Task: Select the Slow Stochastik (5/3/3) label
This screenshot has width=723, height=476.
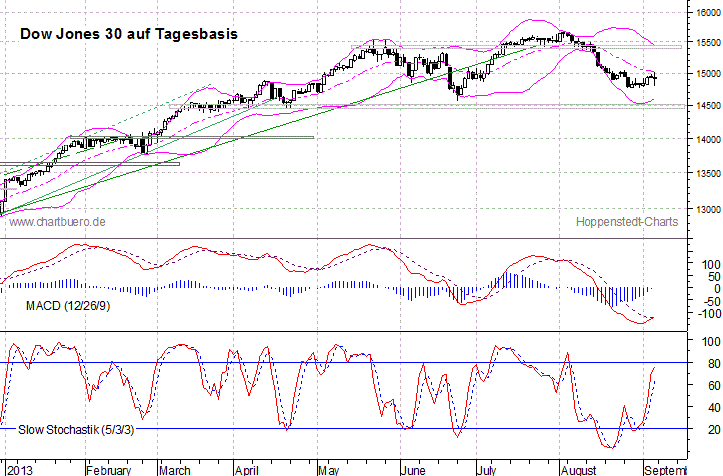Action: click(76, 430)
